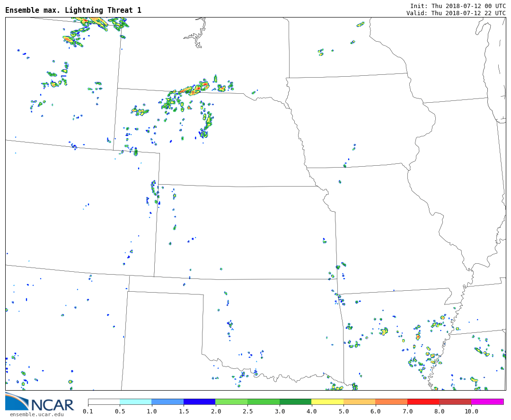Click the dark green 3.0–4.0 colorbar segment

pos(295,402)
